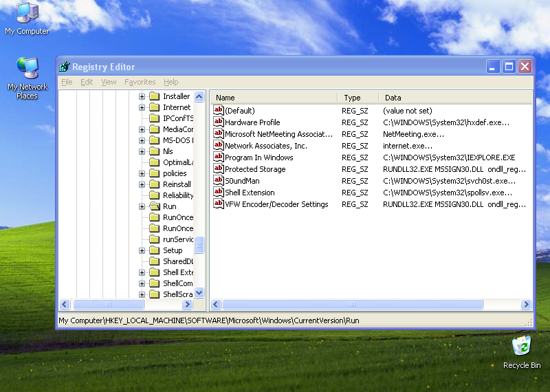Select the SharedDL key label
Screen dimensions: 550x392
(x=178, y=261)
